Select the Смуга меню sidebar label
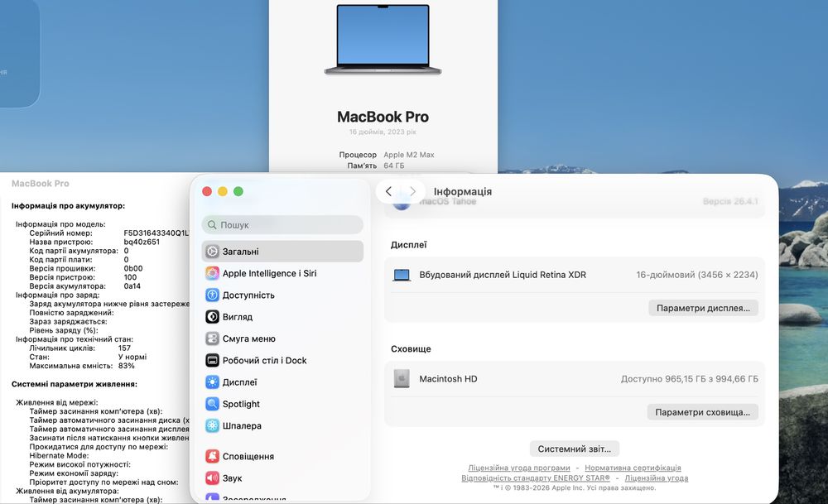Image resolution: width=828 pixels, height=504 pixels. coord(248,338)
